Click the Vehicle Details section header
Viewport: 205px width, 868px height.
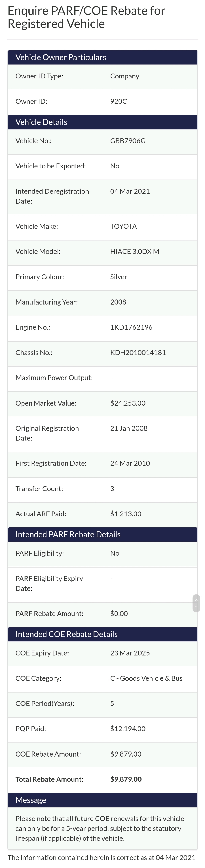[41, 122]
